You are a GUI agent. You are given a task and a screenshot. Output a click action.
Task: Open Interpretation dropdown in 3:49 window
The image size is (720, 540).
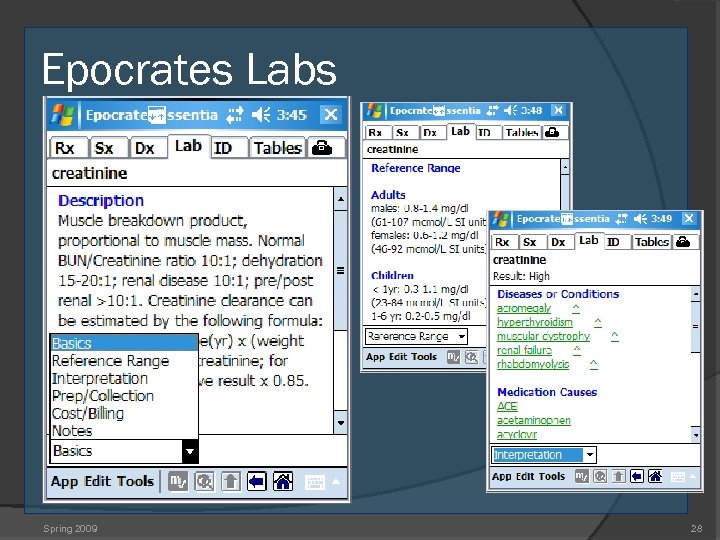[544, 455]
